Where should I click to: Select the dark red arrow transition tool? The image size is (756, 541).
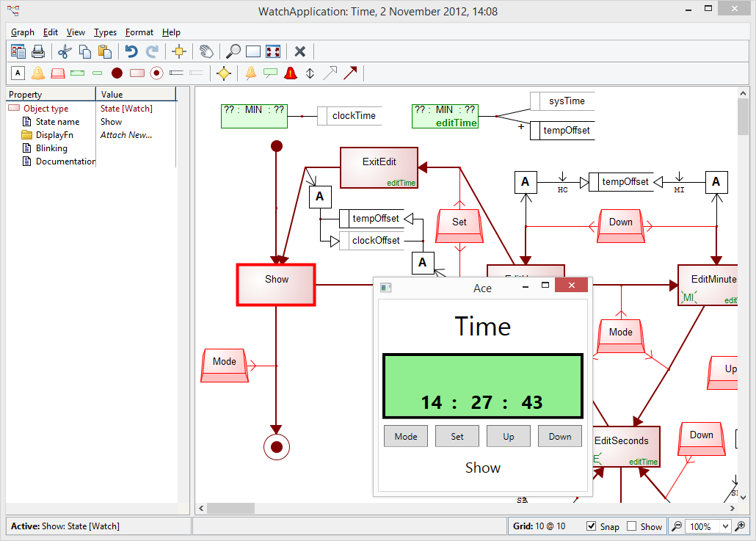tap(350, 73)
